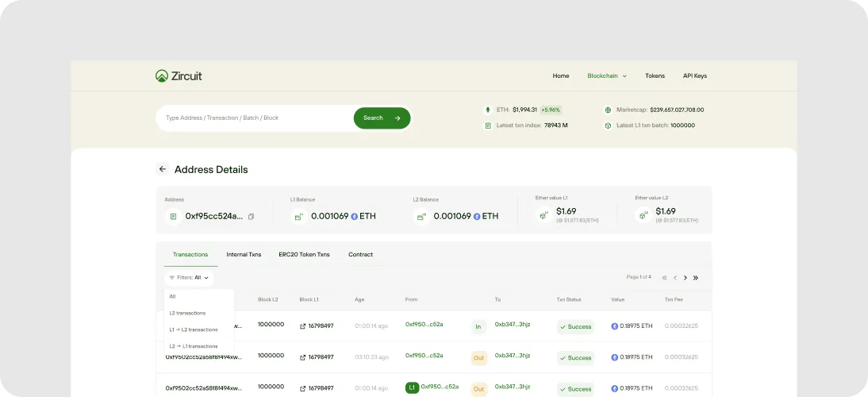Jump to the first page of transactions
868x397 pixels.
(x=665, y=278)
